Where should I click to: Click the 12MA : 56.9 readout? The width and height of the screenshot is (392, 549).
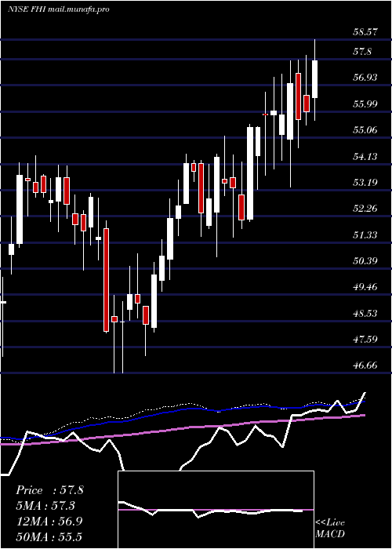pos(49,522)
